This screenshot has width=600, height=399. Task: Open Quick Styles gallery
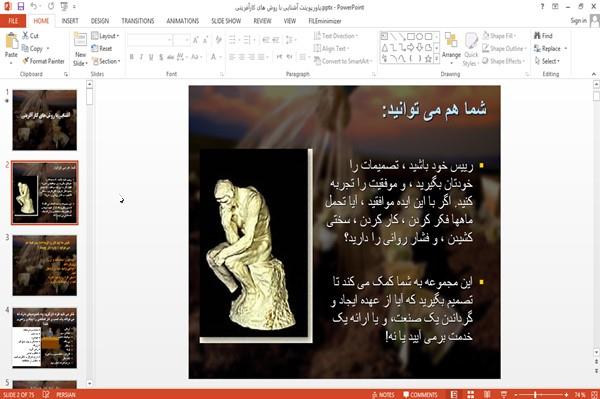pos(471,49)
